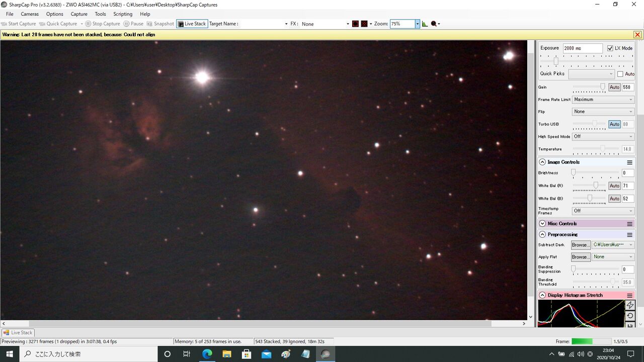The image size is (644, 362).
Task: Click the red crossed-box icon beside the reticule
Action: 364,24
